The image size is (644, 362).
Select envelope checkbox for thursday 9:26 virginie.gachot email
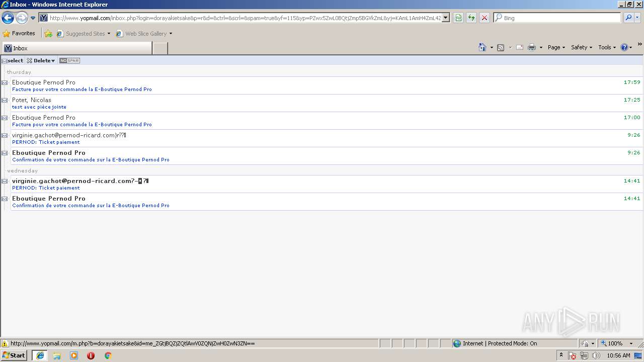(x=5, y=135)
